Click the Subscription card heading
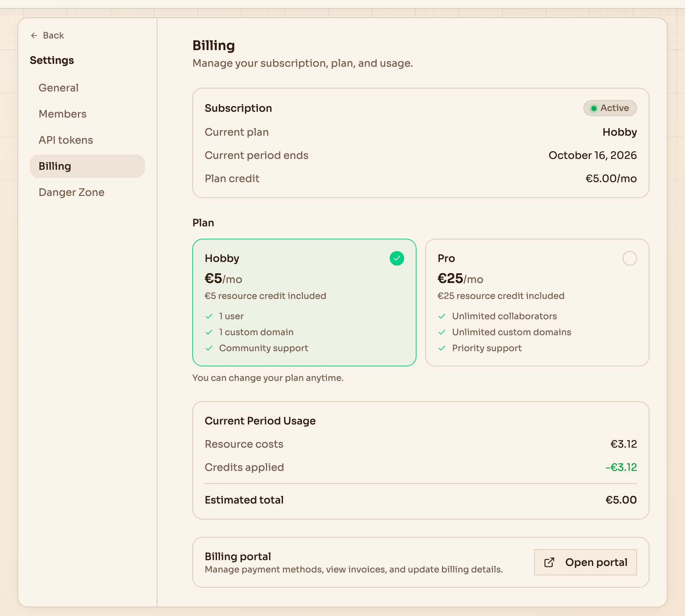Screen dimensions: 685x616 pyautogui.click(x=238, y=108)
